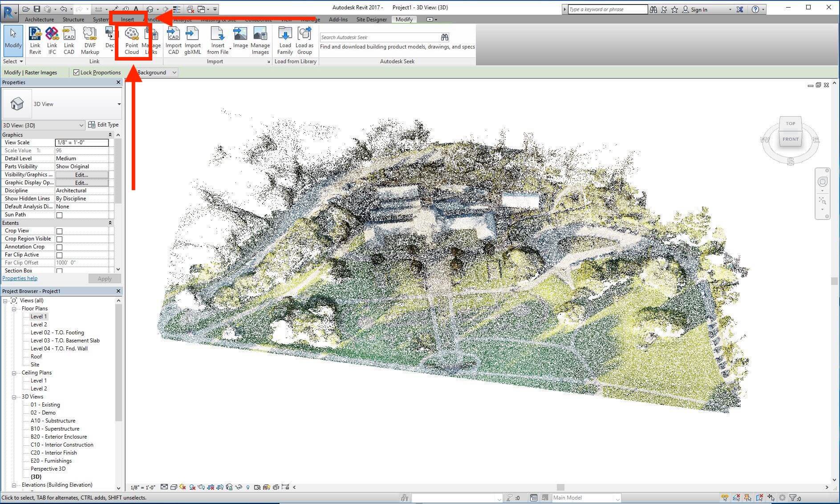840x504 pixels.
Task: Click the FRONT face of ViewCube
Action: click(790, 139)
